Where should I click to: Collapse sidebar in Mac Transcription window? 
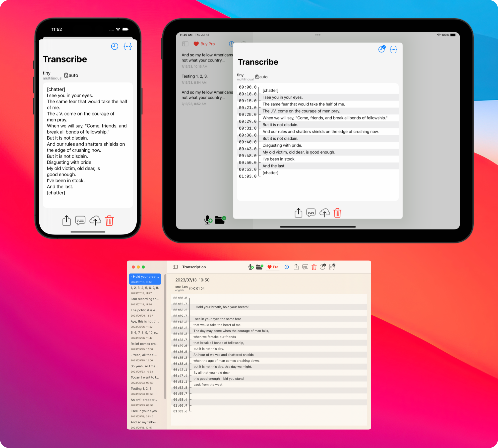tap(175, 267)
